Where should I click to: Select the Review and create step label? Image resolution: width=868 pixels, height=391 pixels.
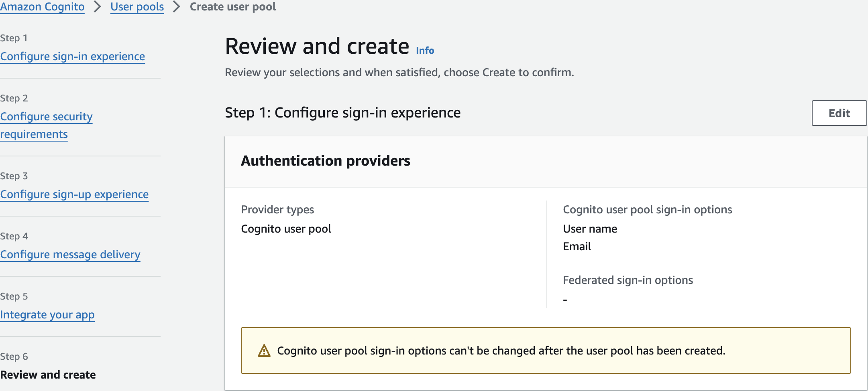click(x=48, y=375)
